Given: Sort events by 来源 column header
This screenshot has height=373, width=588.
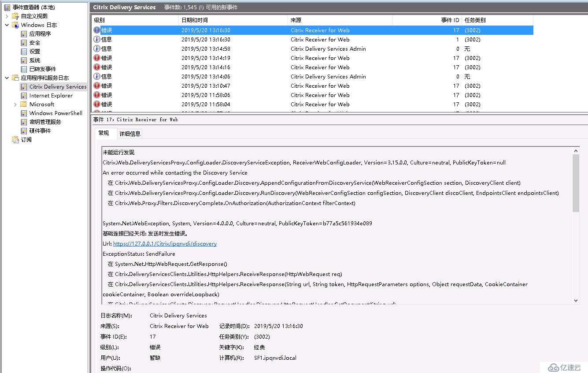Looking at the screenshot, I should [x=340, y=20].
